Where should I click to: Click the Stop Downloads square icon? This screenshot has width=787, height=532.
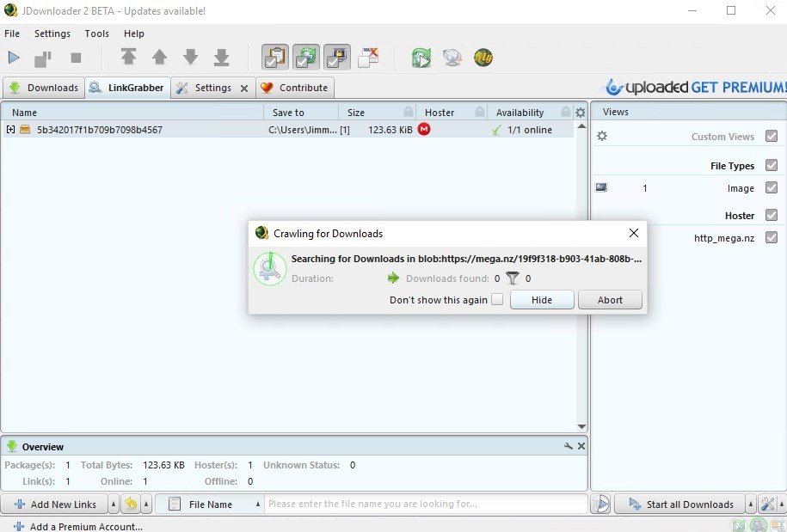coord(76,58)
